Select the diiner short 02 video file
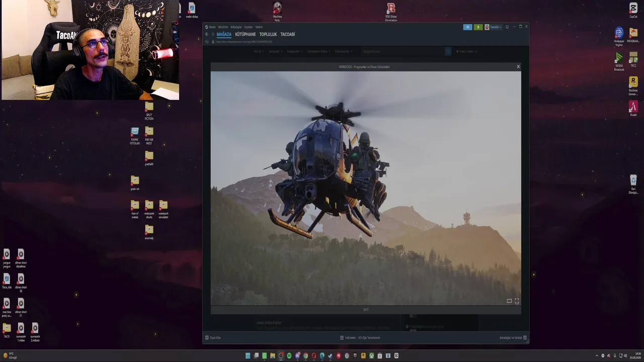644x362 pixels. pyautogui.click(x=21, y=284)
